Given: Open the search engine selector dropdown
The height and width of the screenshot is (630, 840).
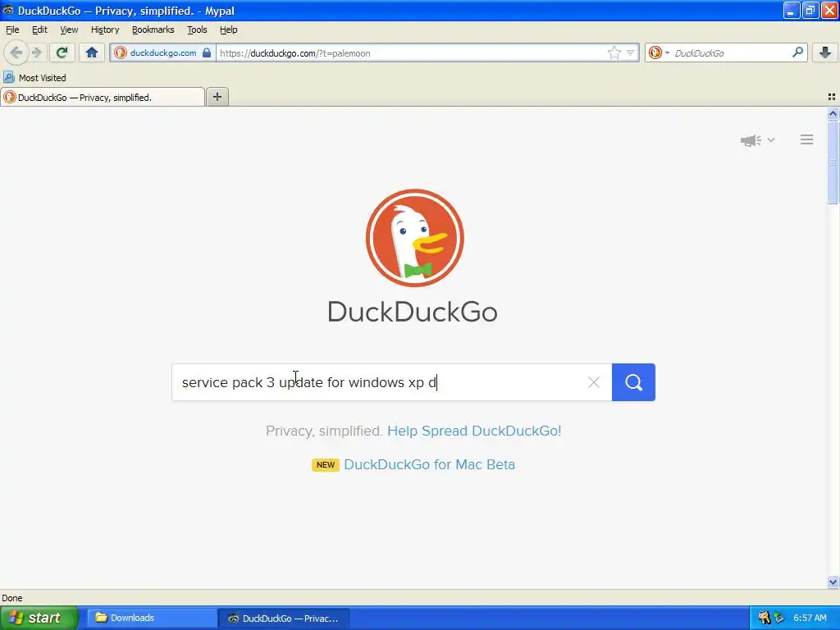Looking at the screenshot, I should click(659, 52).
